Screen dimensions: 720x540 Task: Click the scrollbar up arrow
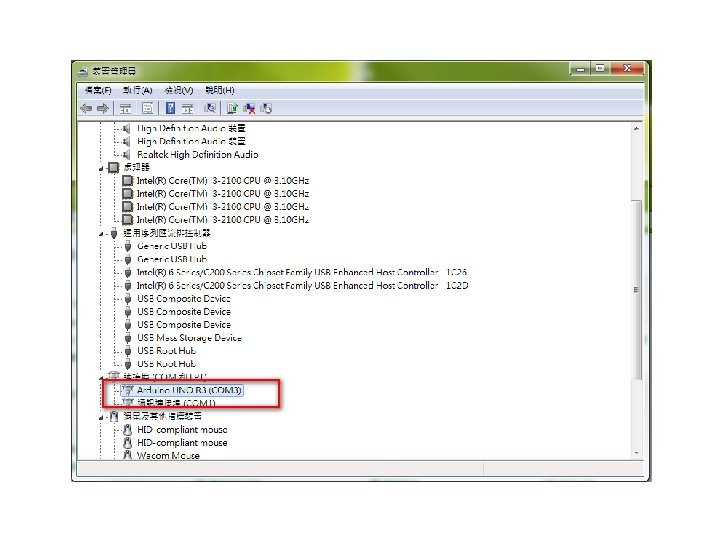coord(636,129)
